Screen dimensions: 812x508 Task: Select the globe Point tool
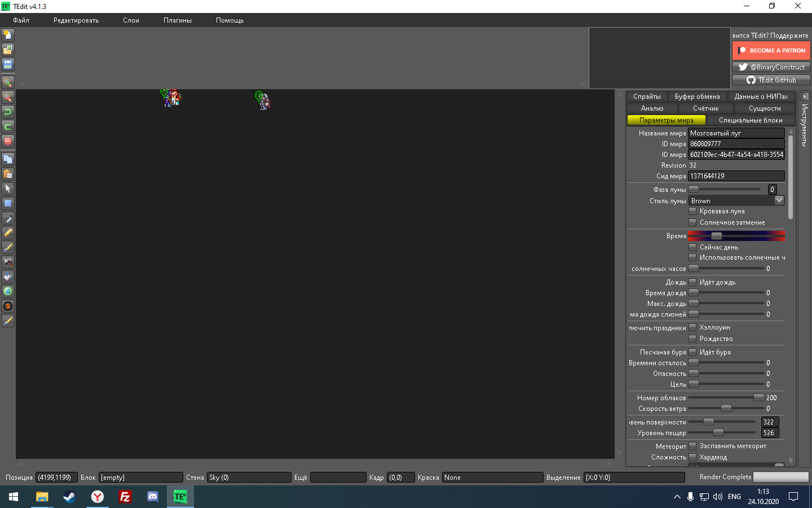pyautogui.click(x=8, y=291)
